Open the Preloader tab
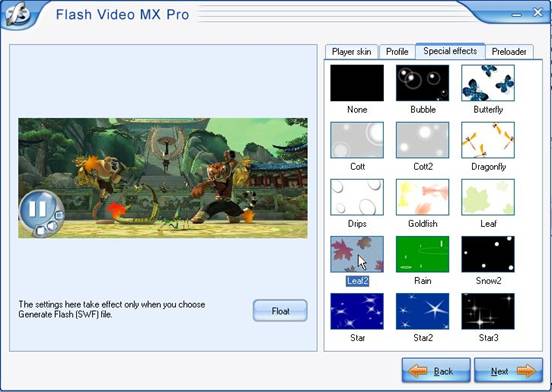Image resolution: width=552 pixels, height=392 pixels. pos(509,52)
